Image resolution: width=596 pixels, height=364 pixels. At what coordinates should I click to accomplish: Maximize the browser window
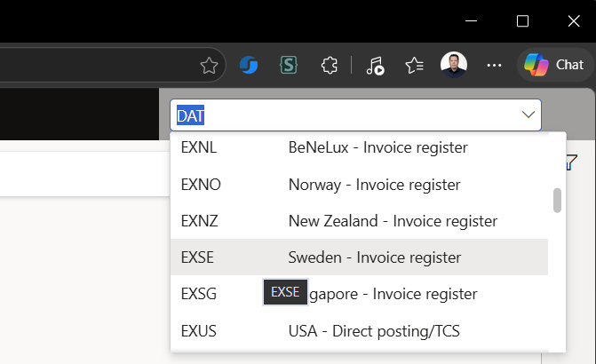tap(522, 21)
